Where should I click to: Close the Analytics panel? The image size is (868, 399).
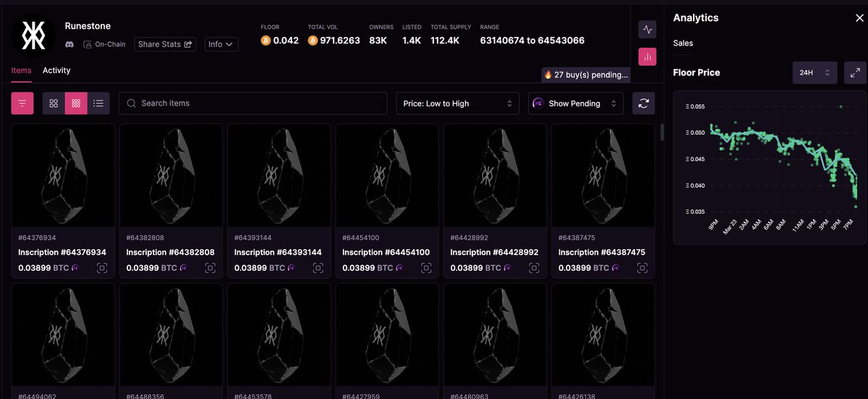coord(859,18)
